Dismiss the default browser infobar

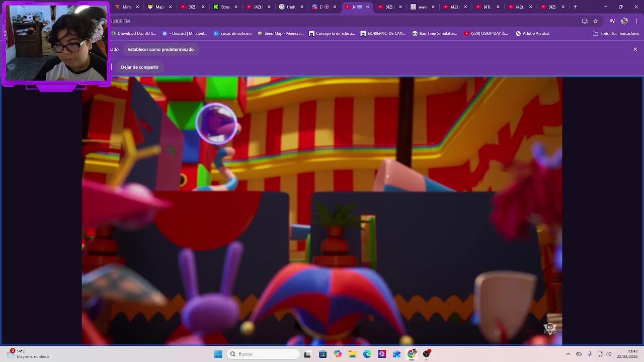pos(635,49)
